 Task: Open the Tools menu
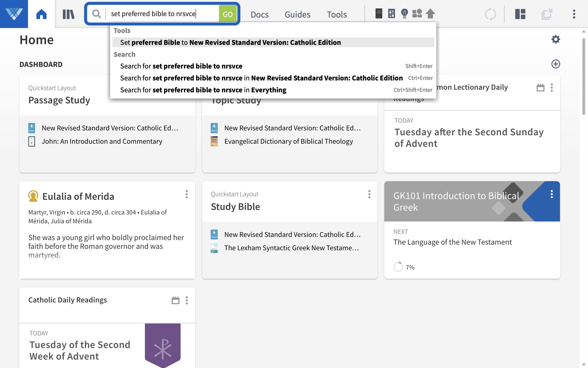click(337, 14)
